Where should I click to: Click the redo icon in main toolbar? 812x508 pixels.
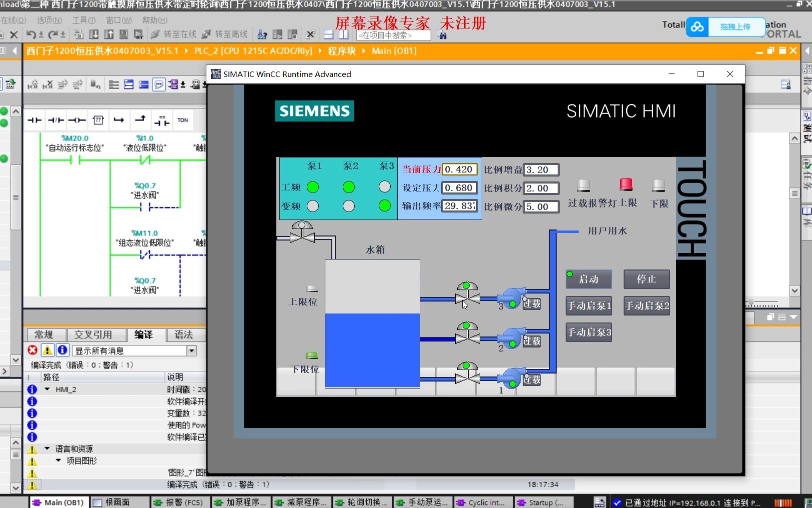[x=53, y=34]
